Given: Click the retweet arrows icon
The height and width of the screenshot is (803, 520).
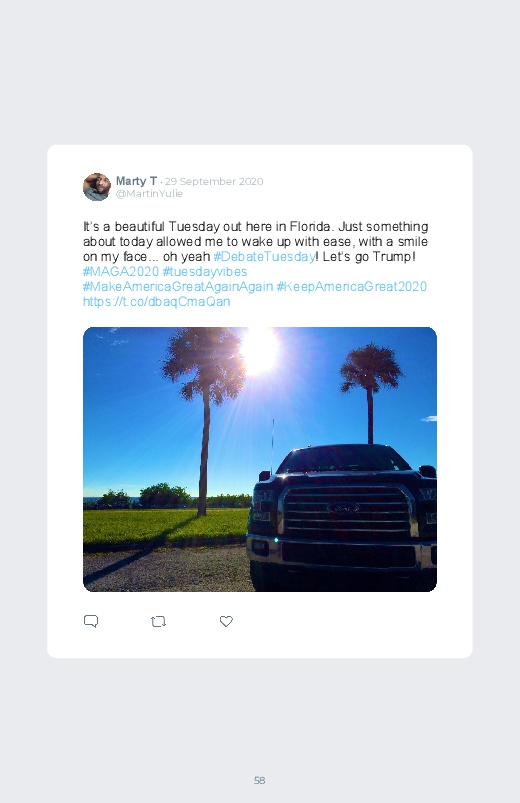Looking at the screenshot, I should tap(158, 622).
